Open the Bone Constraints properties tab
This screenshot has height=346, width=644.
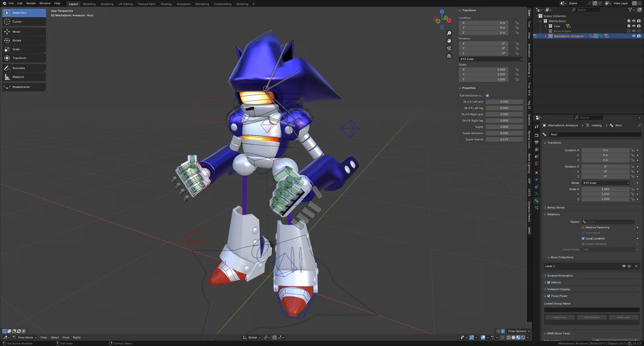point(537,208)
